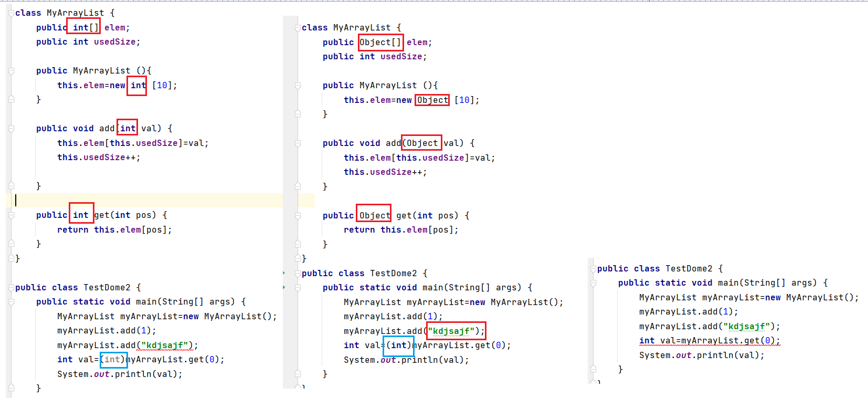Image resolution: width=868 pixels, height=398 pixels.
Task: Click right panel 'myArrayList.add(1);' line
Action: pyautogui.click(x=689, y=312)
